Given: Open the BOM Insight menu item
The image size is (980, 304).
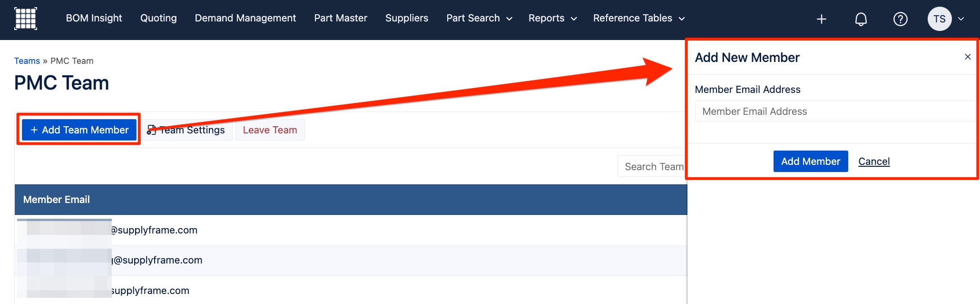Looking at the screenshot, I should pos(94,18).
